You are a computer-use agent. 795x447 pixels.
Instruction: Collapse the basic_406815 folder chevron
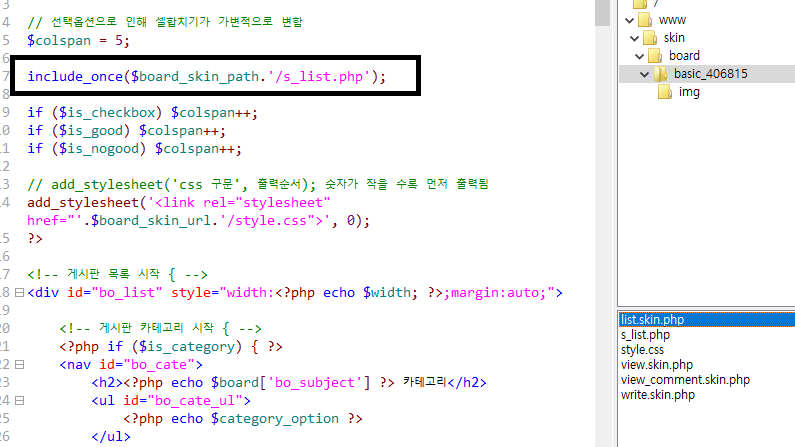tap(645, 74)
